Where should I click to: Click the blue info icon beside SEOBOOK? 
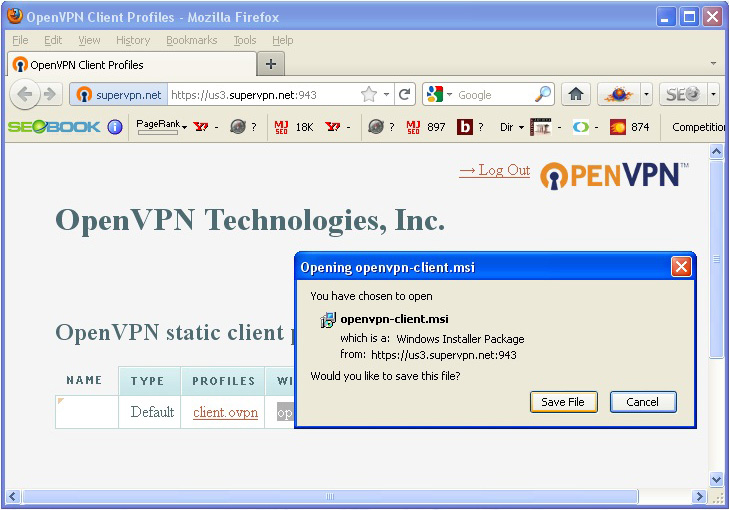[115, 126]
